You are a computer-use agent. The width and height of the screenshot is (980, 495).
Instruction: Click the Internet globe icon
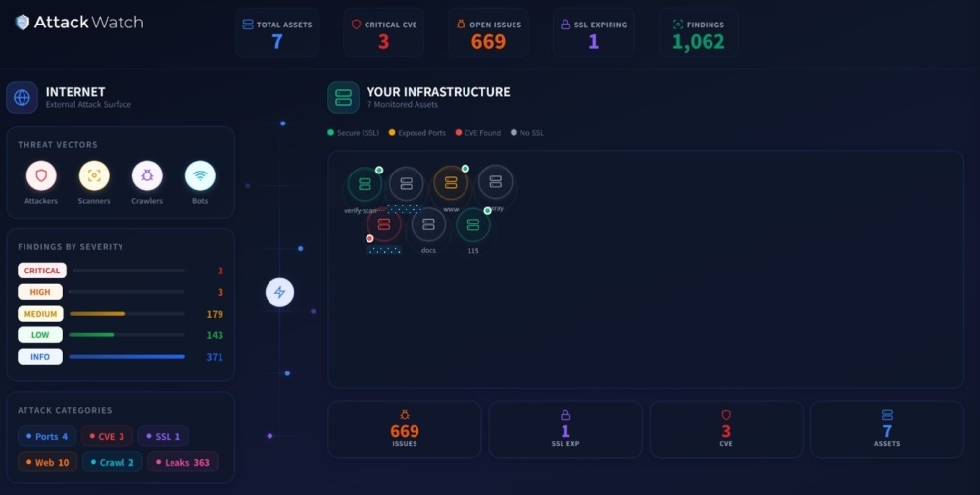(22, 98)
